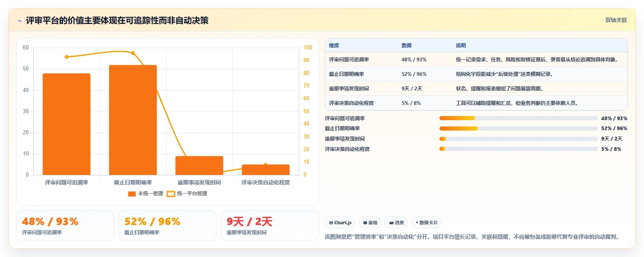Click the 5% / 8% value beside progress bar

pyautogui.click(x=611, y=149)
